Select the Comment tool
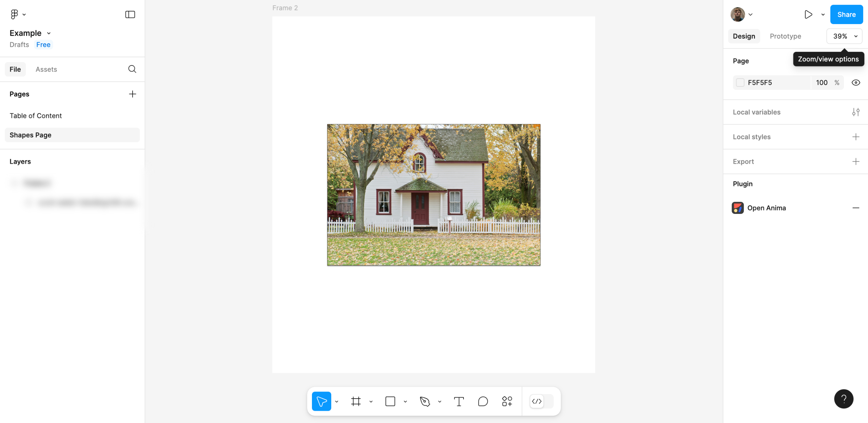This screenshot has width=868, height=423. 483,401
